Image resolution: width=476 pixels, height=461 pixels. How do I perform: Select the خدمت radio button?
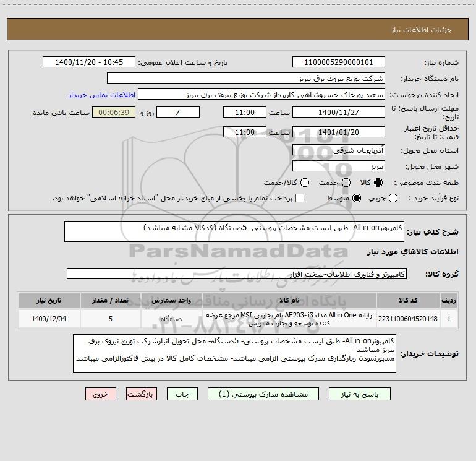click(x=346, y=183)
